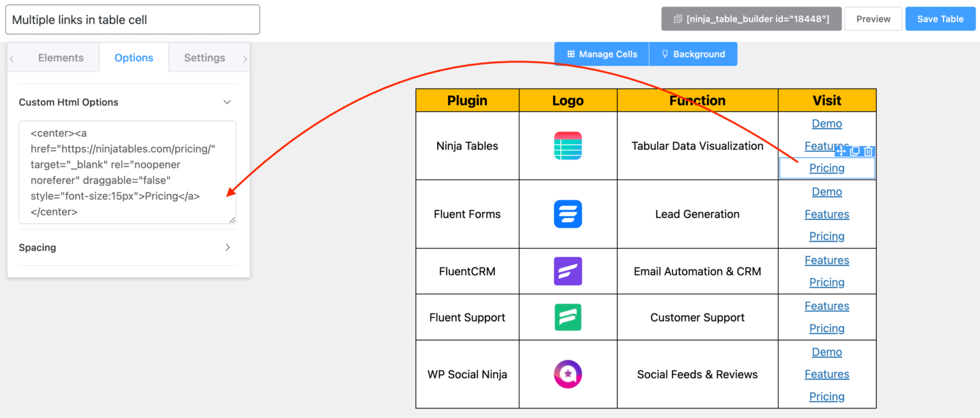Click the Background button
The height and width of the screenshot is (418, 980).
[693, 54]
